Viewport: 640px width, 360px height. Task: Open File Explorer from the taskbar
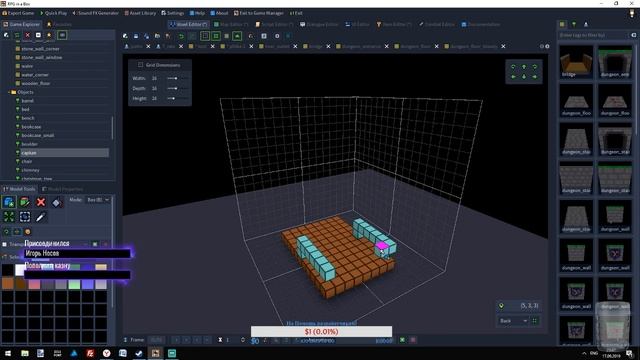(x=25, y=353)
